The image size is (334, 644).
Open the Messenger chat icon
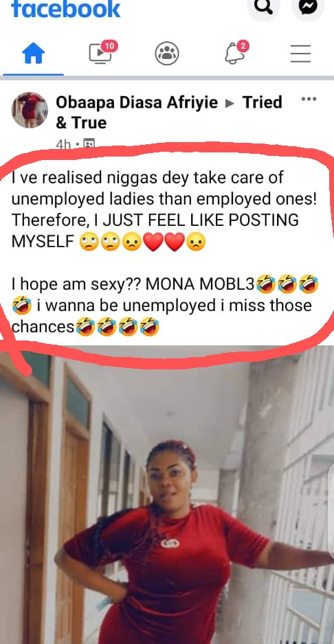(x=308, y=8)
